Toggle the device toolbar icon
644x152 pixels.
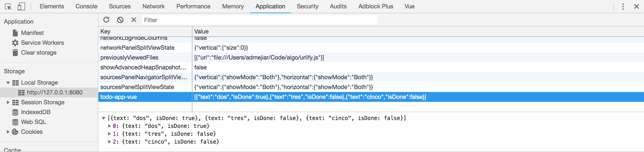[x=21, y=6]
